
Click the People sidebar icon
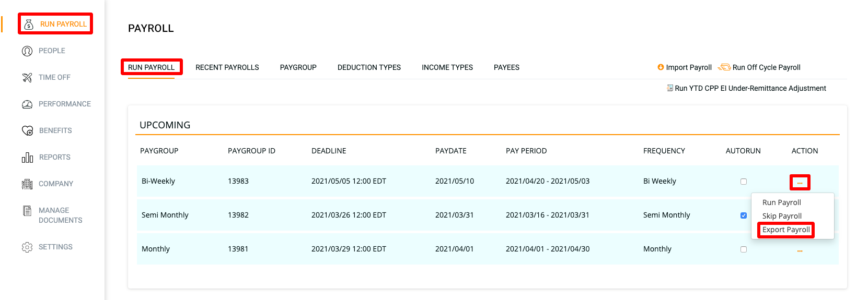(27, 51)
